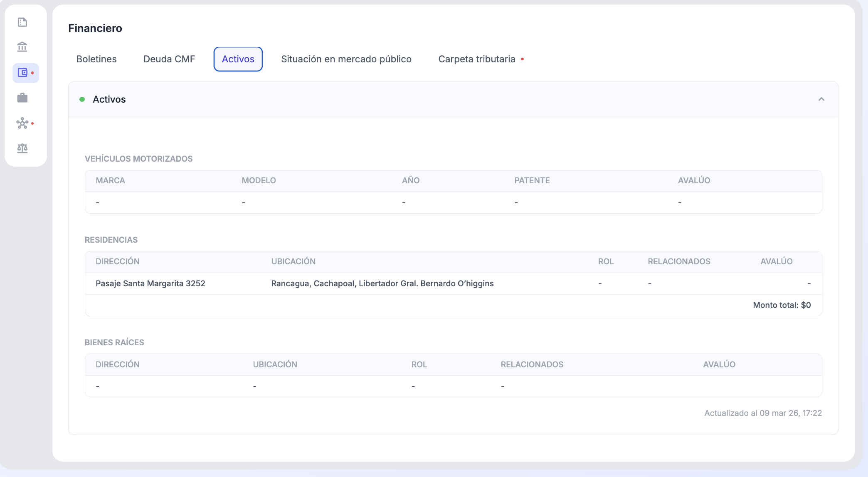Switch to the Boletines tab
The image size is (868, 477).
tap(96, 59)
